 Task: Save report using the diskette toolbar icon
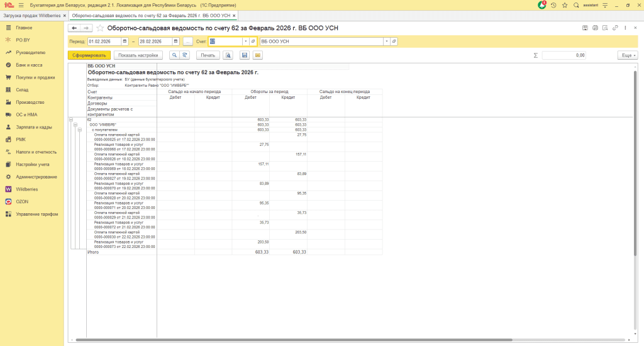click(244, 55)
